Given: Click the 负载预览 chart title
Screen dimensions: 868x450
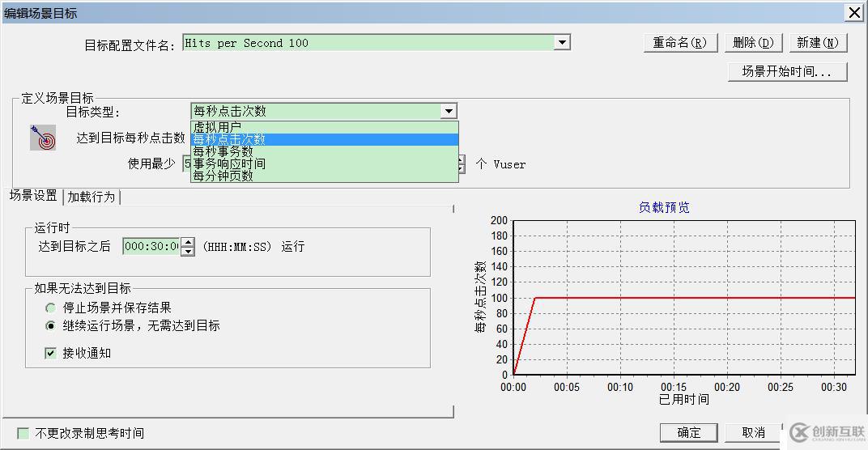Looking at the screenshot, I should [x=664, y=207].
